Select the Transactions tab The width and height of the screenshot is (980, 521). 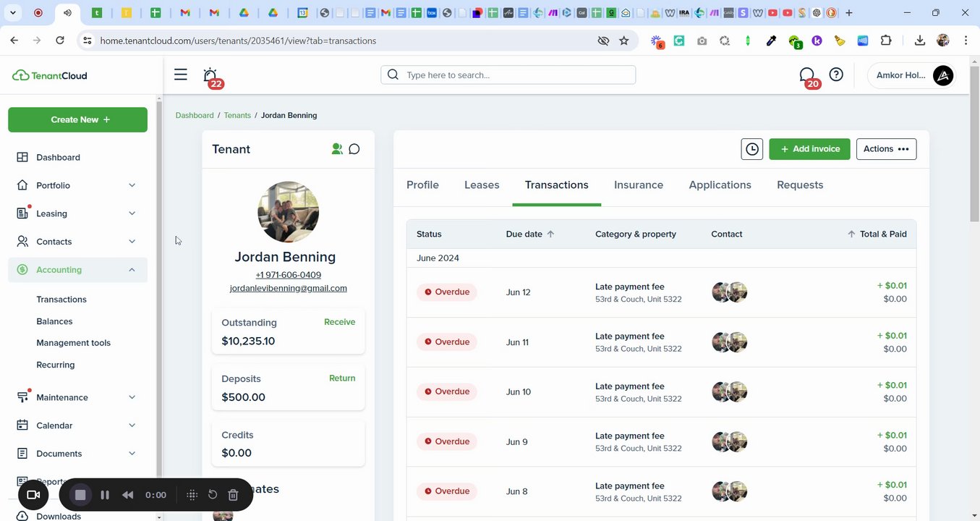[x=556, y=185]
